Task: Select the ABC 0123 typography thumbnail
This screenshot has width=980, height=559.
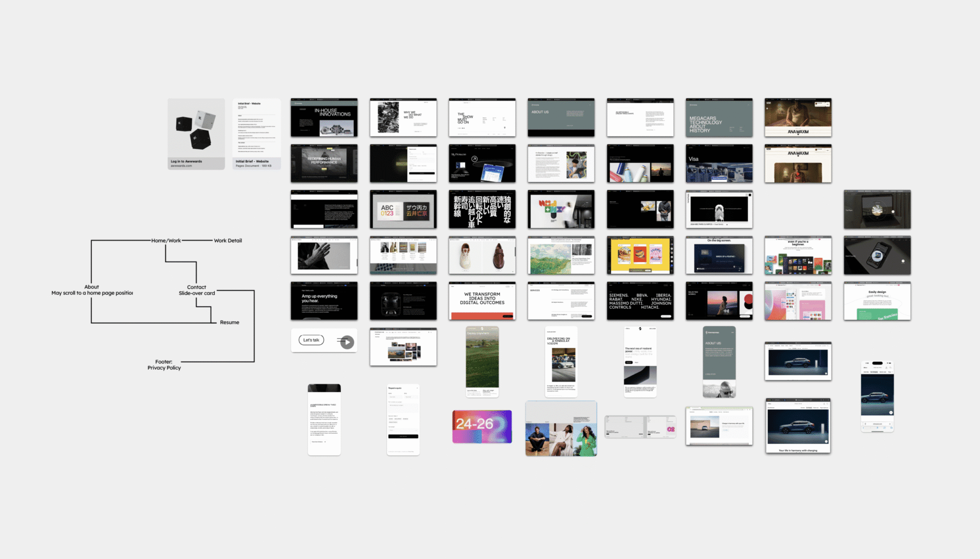Action: (403, 209)
